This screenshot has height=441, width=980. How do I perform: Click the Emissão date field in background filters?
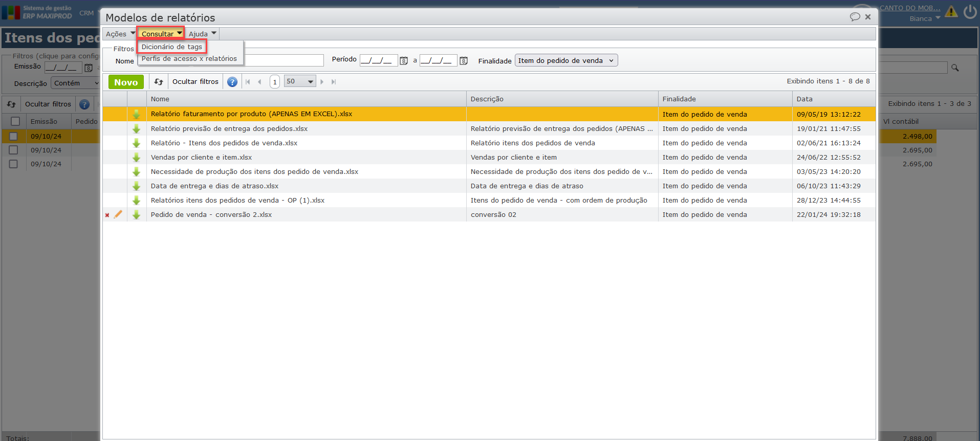point(63,67)
